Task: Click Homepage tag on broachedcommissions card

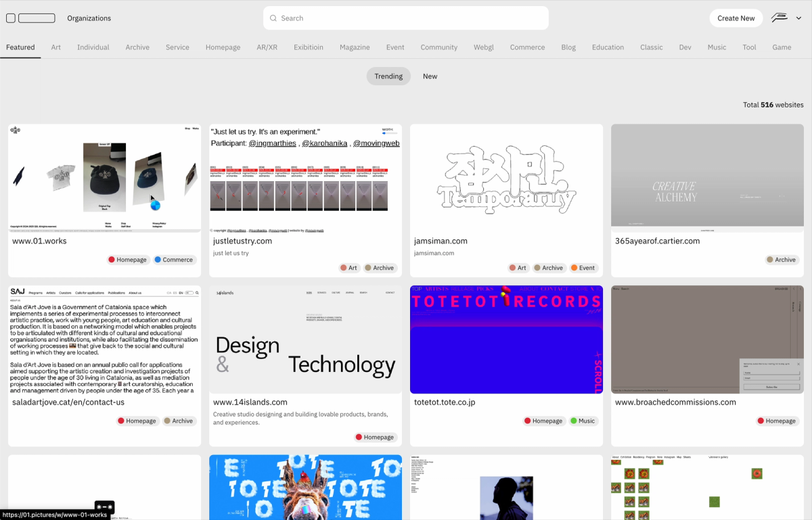Action: [777, 421]
